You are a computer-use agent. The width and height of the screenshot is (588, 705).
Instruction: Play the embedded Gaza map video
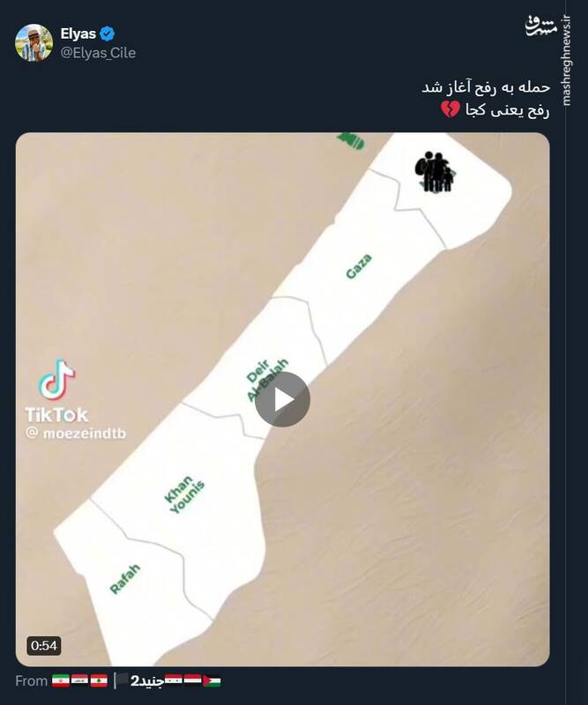click(x=282, y=399)
